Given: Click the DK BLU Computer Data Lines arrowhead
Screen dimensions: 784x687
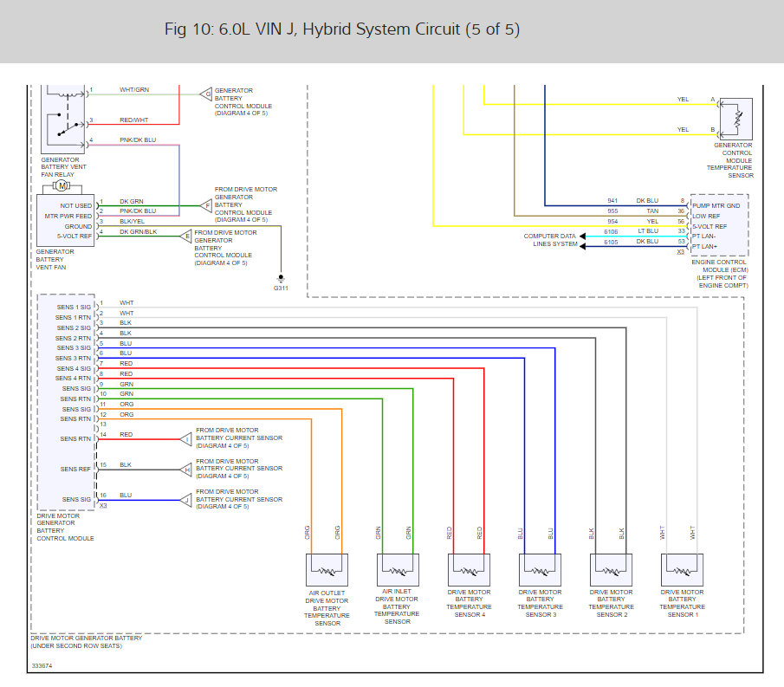Looking at the screenshot, I should coord(582,246).
